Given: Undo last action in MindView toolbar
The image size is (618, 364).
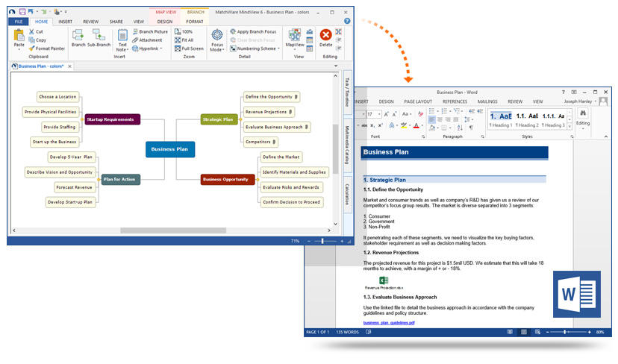Looking at the screenshot, I should [x=31, y=12].
